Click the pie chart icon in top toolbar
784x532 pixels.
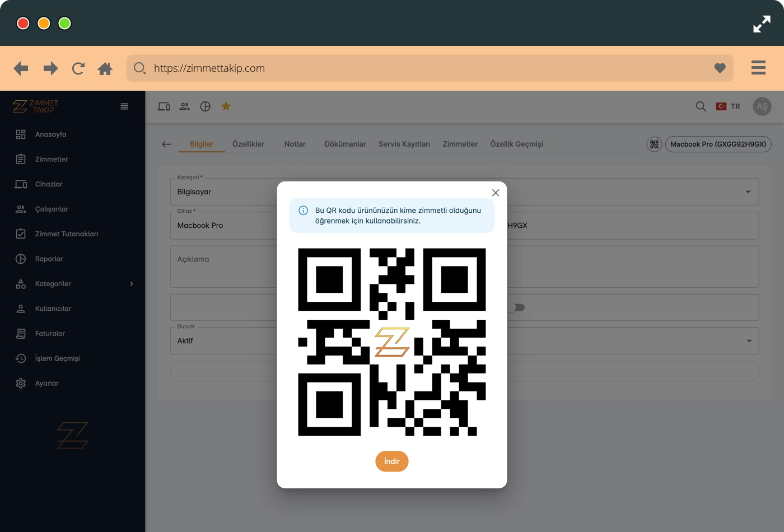pyautogui.click(x=206, y=106)
